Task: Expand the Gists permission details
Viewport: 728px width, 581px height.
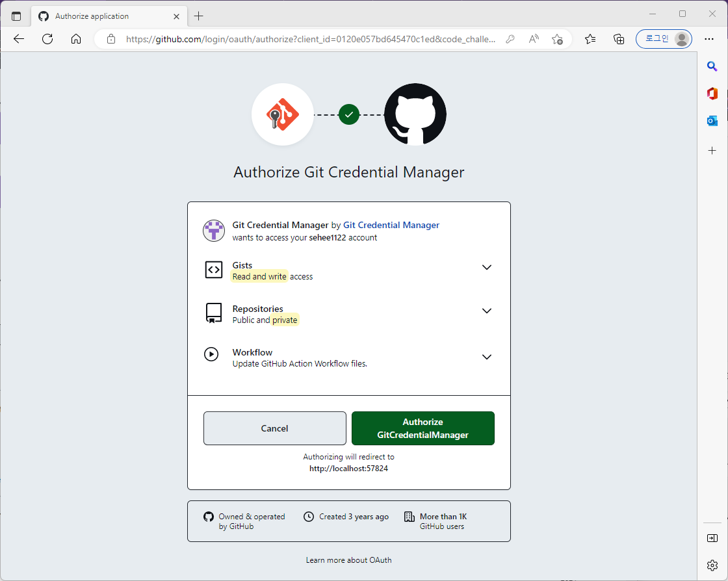Action: pos(487,267)
